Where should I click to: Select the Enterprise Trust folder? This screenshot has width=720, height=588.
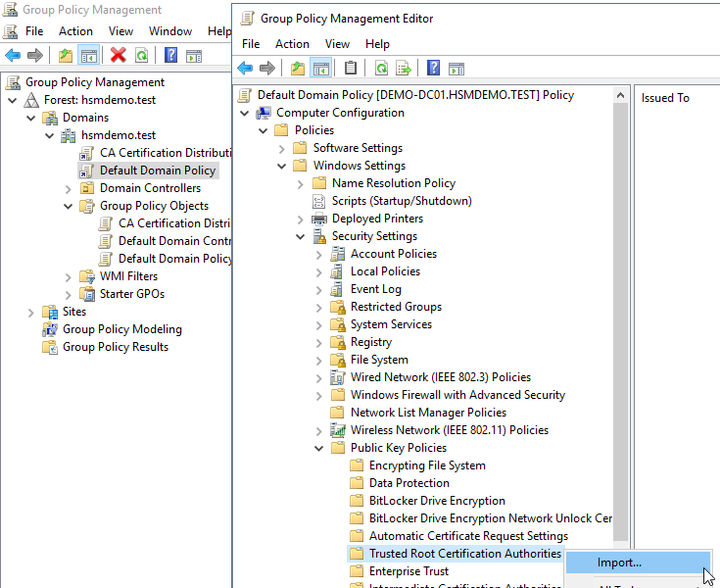(x=408, y=571)
